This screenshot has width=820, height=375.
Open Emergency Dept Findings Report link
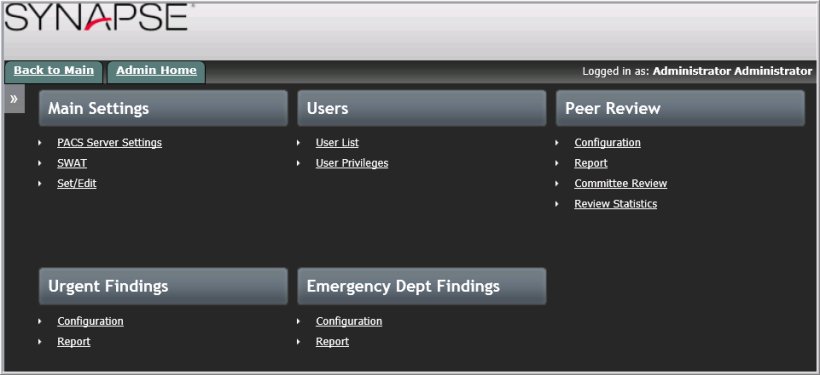coord(332,342)
